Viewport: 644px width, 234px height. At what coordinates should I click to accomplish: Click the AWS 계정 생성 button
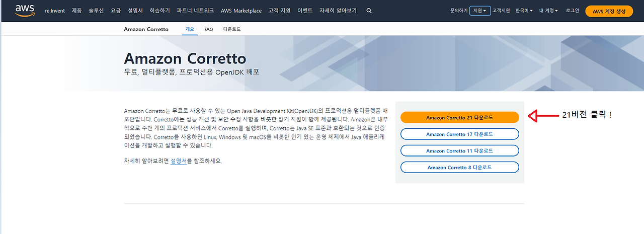609,11
